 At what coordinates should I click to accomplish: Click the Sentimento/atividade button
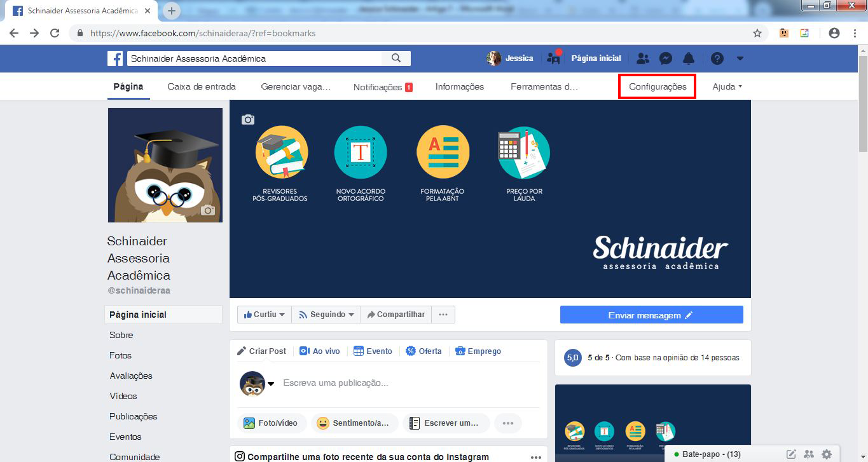coord(355,423)
